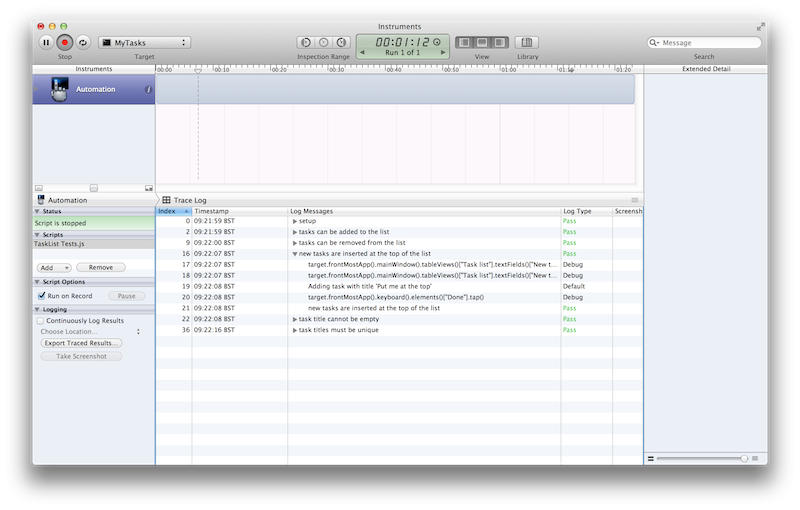Click the Trace Log table icon
This screenshot has height=510, width=800.
click(166, 200)
